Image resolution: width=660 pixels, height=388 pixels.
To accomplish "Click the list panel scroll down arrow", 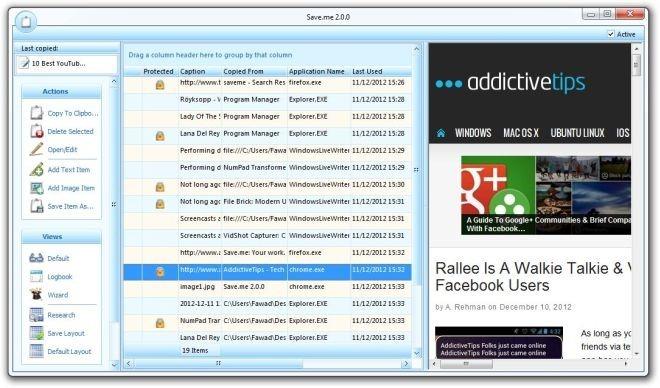I will 416,353.
